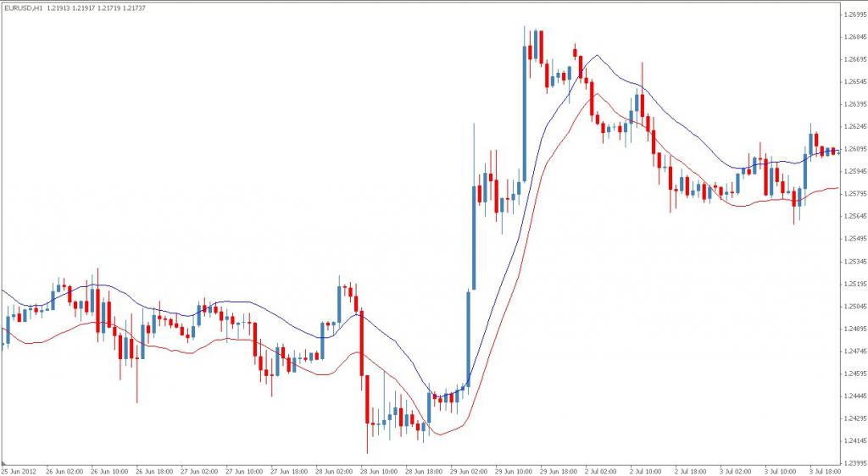868x476 pixels.
Task: Select the 1.23995 price label on axis
Action: click(855, 463)
